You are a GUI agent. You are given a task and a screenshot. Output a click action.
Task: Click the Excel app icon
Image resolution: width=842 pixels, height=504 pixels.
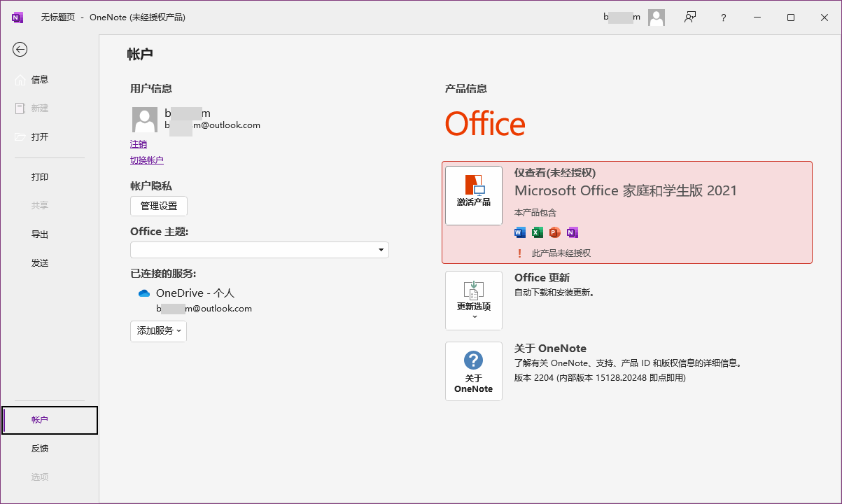pyautogui.click(x=538, y=232)
